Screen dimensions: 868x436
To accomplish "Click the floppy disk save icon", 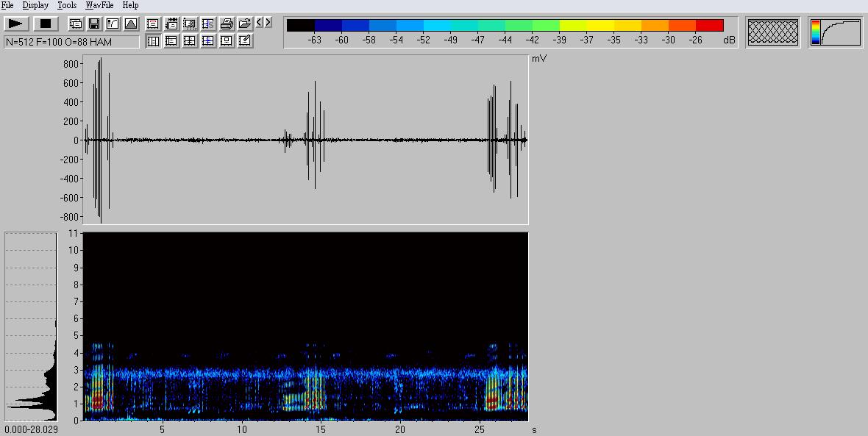I will (94, 24).
